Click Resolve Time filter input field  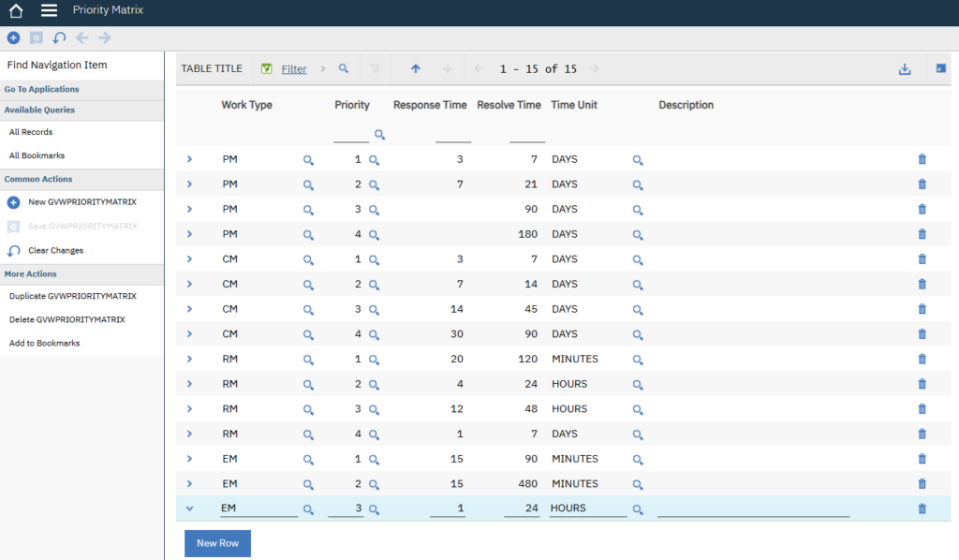(526, 135)
